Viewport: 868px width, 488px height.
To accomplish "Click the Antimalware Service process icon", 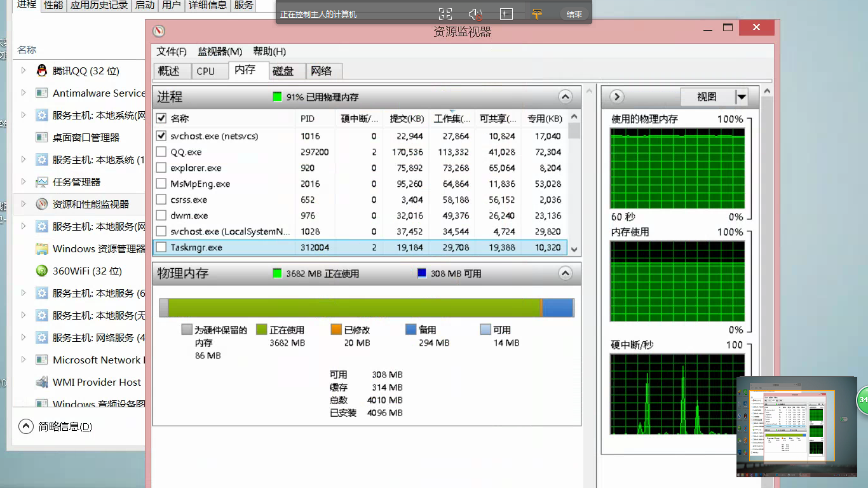I will (42, 93).
